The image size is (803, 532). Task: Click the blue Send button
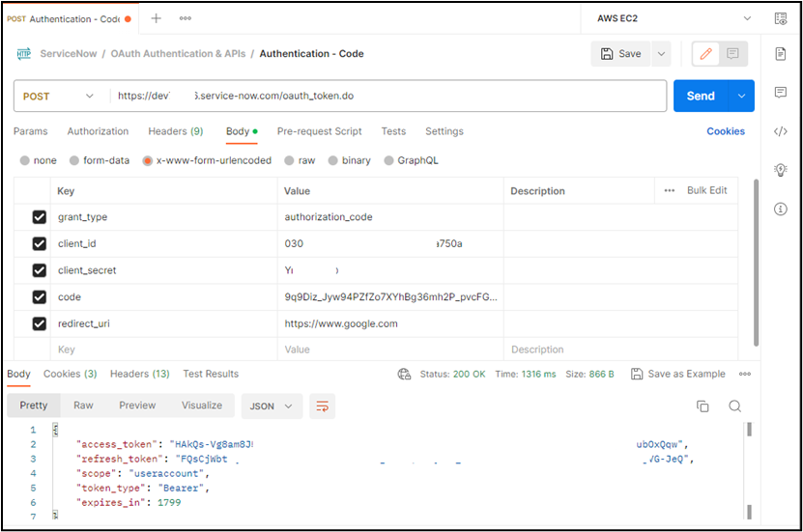point(701,97)
